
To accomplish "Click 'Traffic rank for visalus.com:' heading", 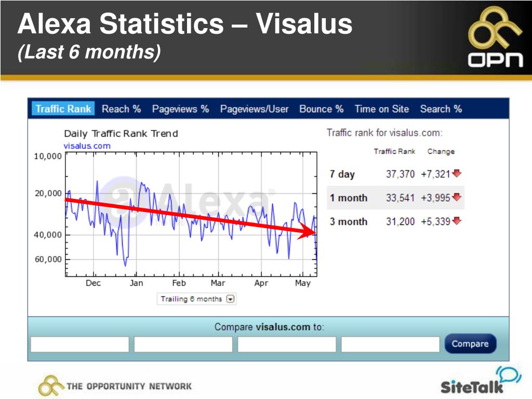I will coord(384,132).
